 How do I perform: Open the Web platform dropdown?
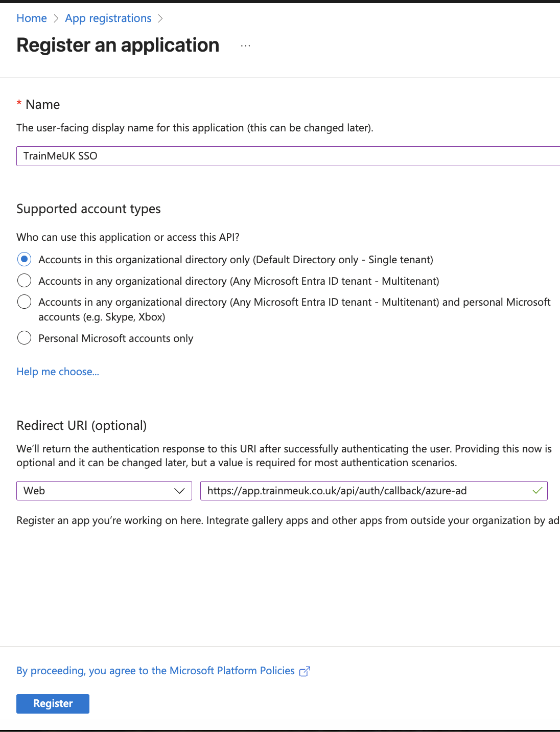point(104,491)
